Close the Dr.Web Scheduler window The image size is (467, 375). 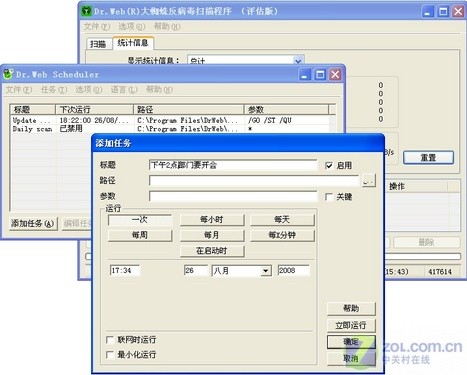click(335, 74)
